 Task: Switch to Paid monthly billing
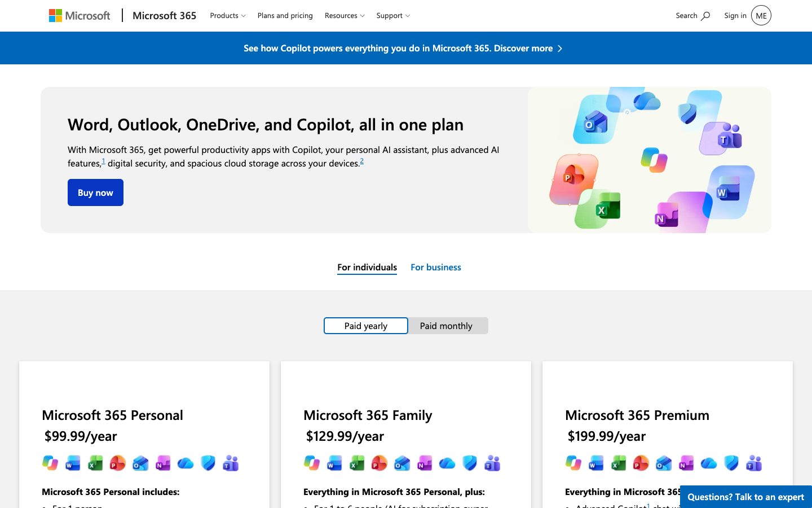click(x=447, y=326)
